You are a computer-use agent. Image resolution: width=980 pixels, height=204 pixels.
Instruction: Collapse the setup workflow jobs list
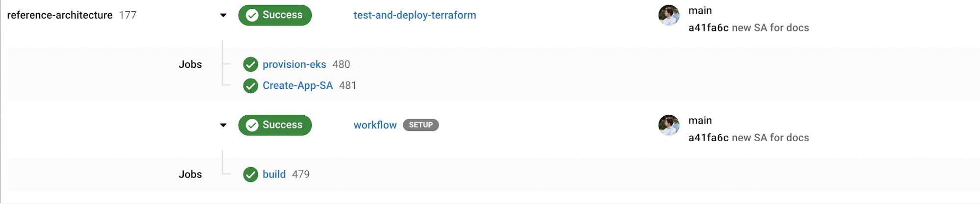(x=223, y=125)
